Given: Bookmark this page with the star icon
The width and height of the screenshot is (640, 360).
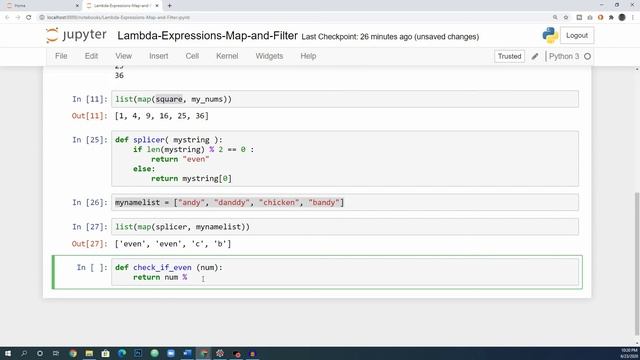Looking at the screenshot, I should (x=566, y=18).
